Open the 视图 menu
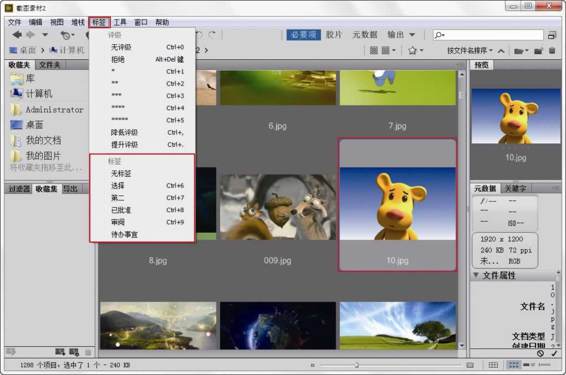The width and height of the screenshot is (566, 375). point(57,22)
